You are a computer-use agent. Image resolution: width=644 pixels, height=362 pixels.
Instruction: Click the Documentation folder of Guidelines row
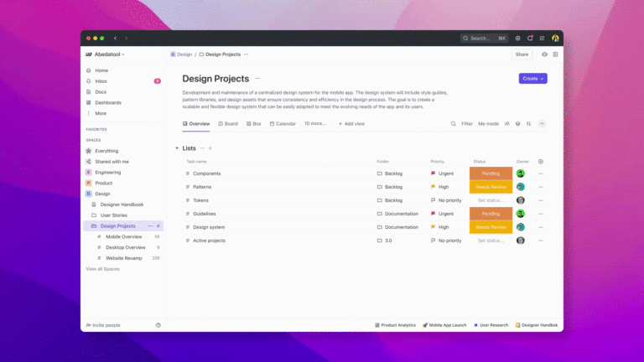397,214
